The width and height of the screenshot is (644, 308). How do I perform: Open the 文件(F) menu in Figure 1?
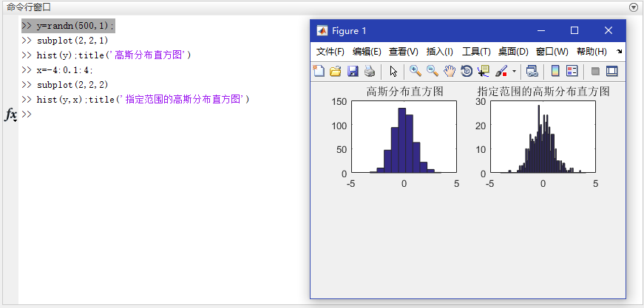point(331,52)
